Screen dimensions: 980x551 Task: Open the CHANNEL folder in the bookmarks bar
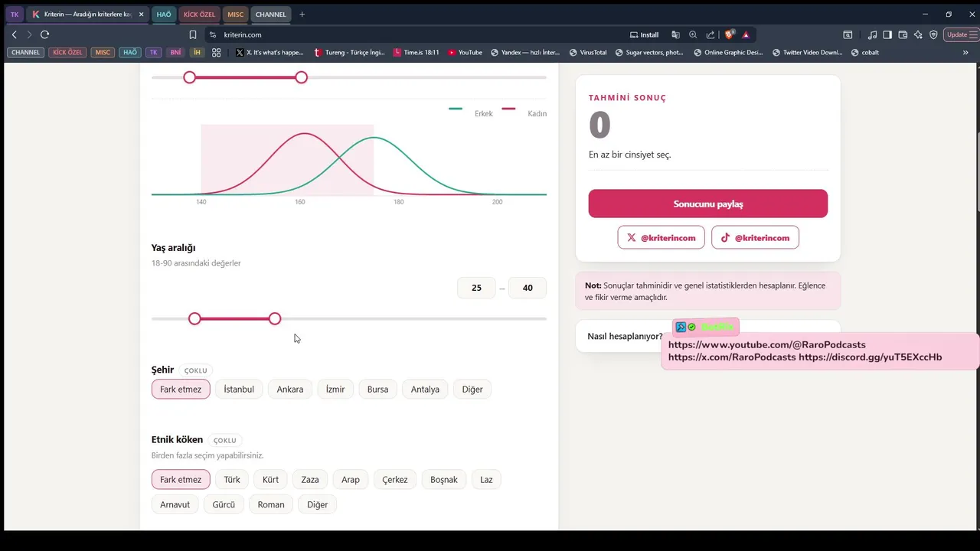25,53
